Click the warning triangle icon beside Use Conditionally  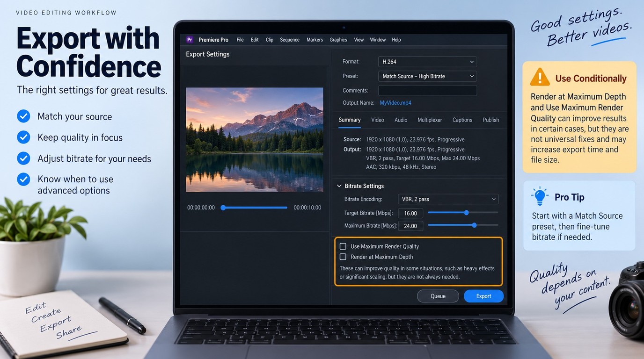(540, 77)
